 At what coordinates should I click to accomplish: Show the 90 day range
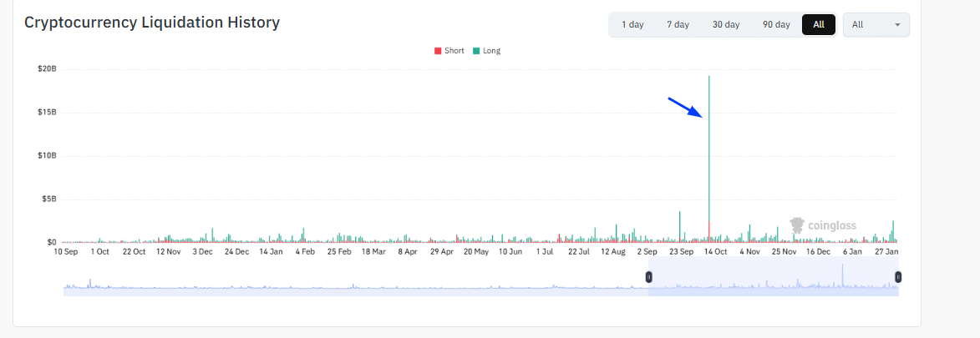pos(776,25)
